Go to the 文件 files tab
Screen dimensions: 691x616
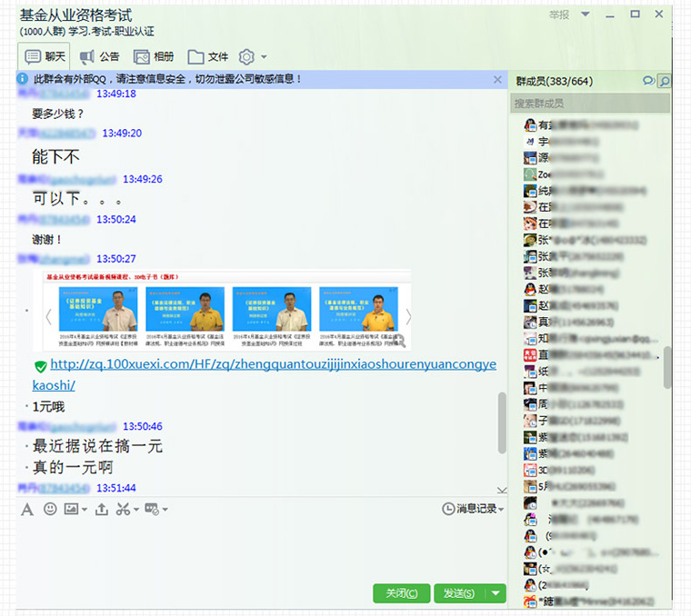pyautogui.click(x=208, y=56)
